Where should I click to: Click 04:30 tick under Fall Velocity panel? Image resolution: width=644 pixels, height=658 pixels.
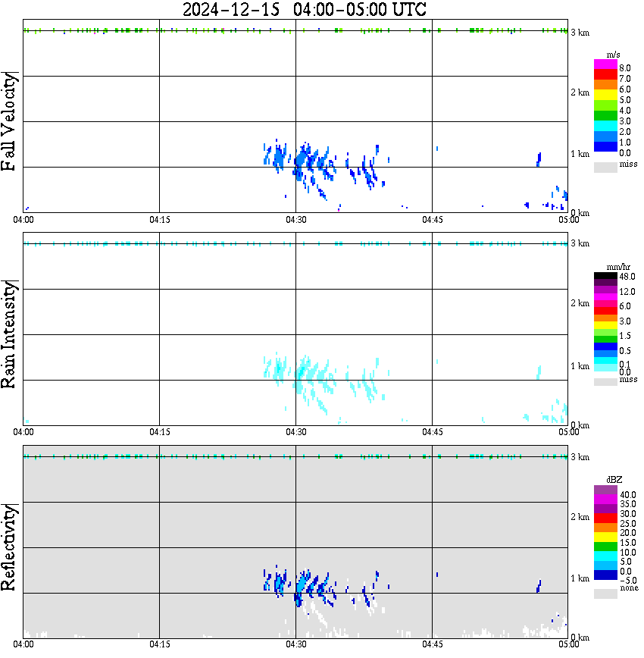pos(295,220)
